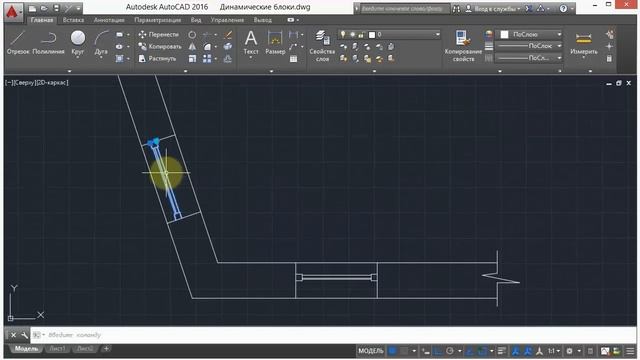Switch to the Главная ribbon tab

pyautogui.click(x=42, y=20)
